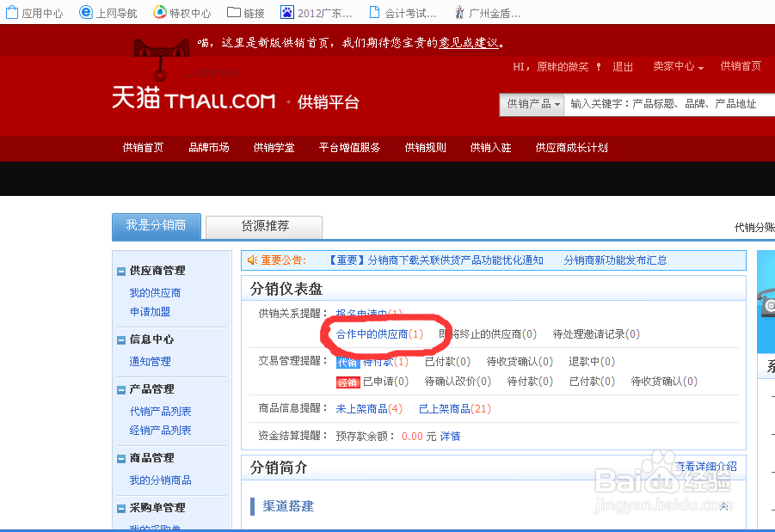Click 已申请(0) status text
This screenshot has width=775, height=532.
click(386, 382)
